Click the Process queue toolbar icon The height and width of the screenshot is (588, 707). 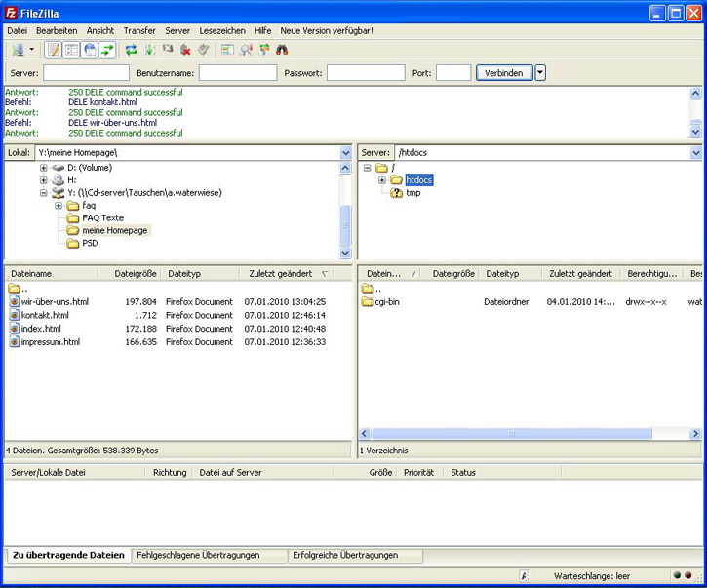pyautogui.click(x=149, y=50)
